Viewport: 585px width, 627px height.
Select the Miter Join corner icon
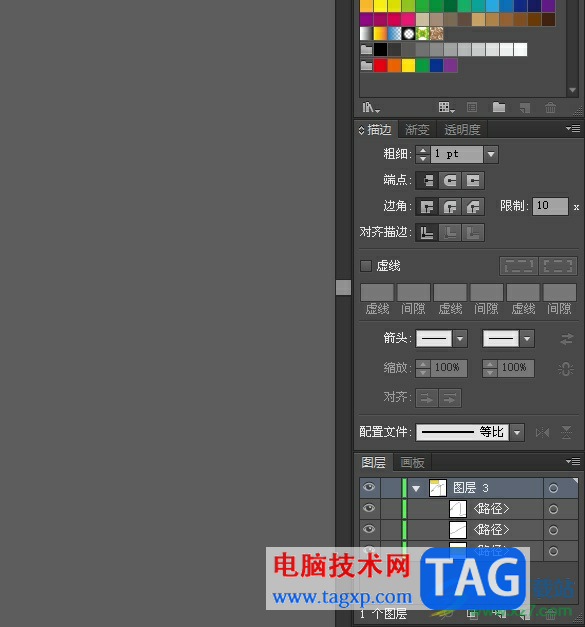427,207
